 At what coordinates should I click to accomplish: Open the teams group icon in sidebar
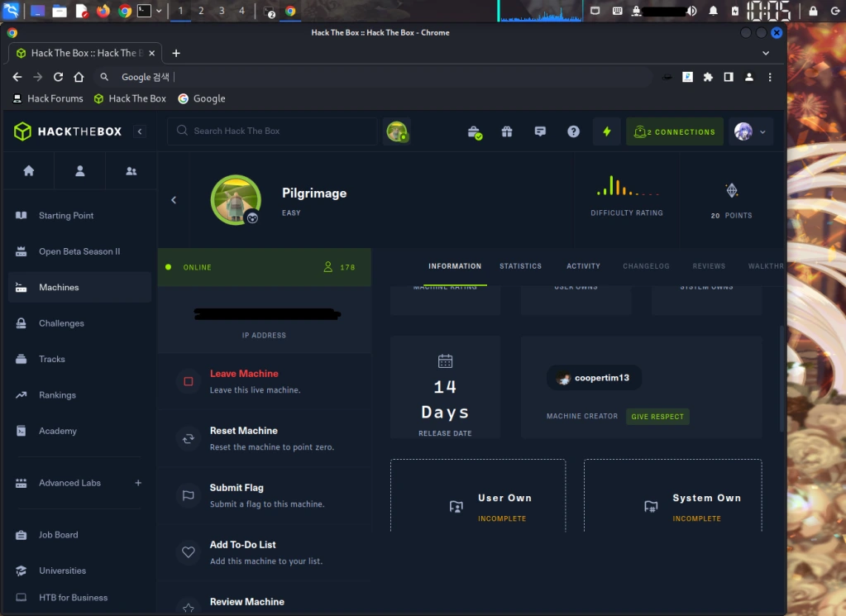[x=131, y=171]
